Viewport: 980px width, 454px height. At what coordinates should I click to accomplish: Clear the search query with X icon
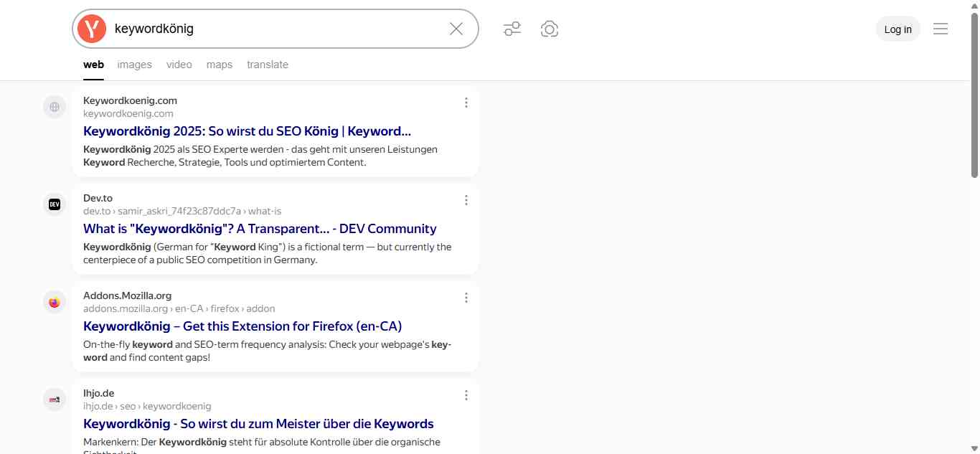pyautogui.click(x=456, y=29)
